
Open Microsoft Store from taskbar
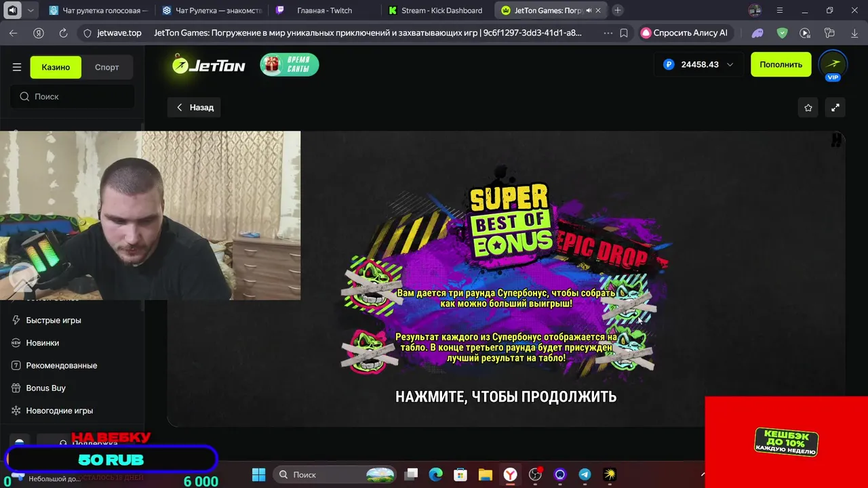pos(460,474)
